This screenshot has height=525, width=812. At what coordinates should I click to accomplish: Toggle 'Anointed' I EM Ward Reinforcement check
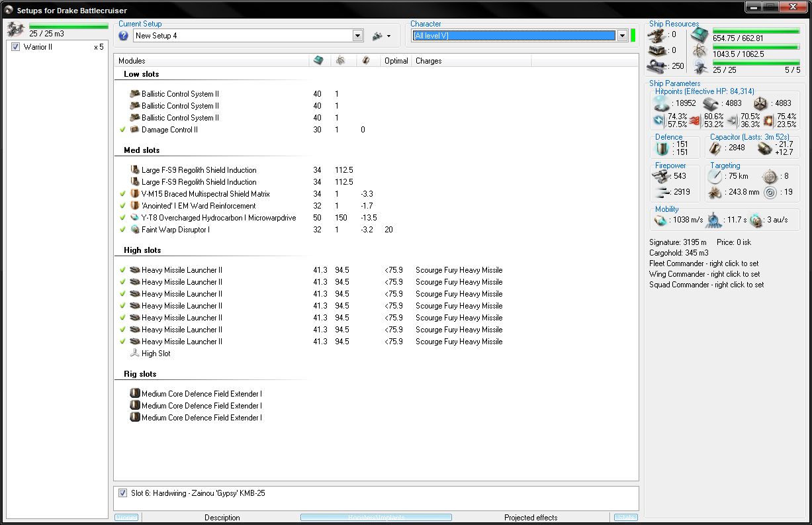click(122, 206)
